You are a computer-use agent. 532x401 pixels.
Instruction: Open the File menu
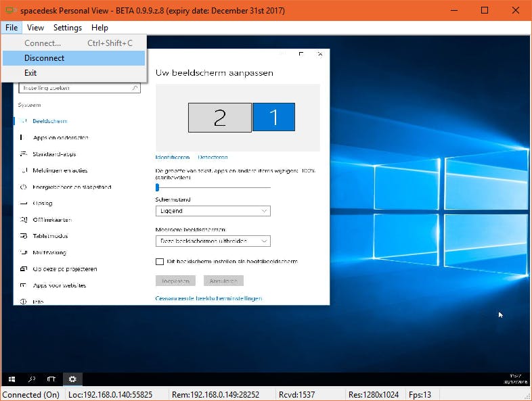12,28
